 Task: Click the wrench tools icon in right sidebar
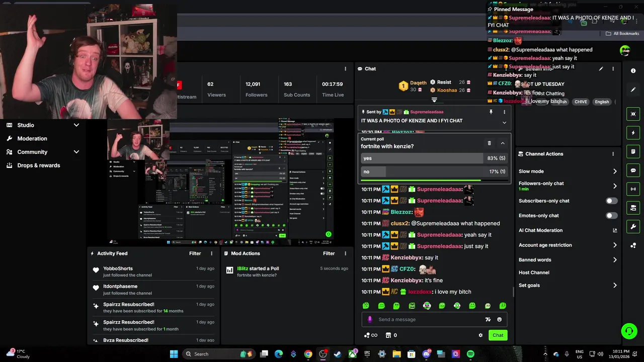pos(633,227)
